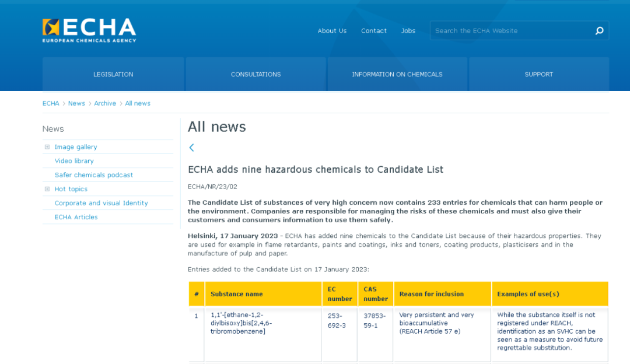Open the Consultations menu
This screenshot has width=630, height=364.
(x=256, y=74)
